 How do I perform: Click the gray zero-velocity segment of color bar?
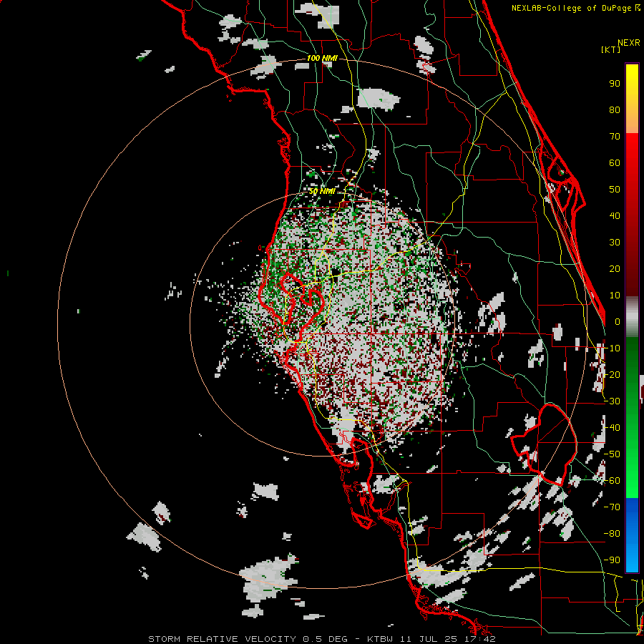click(632, 317)
